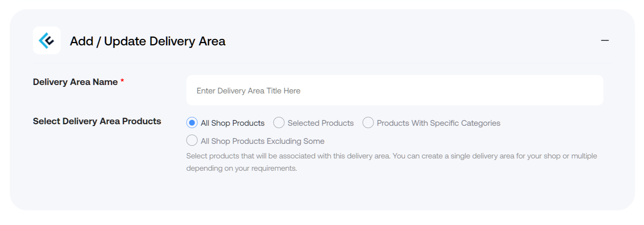Click the empty header space beside the panel title

[412, 41]
